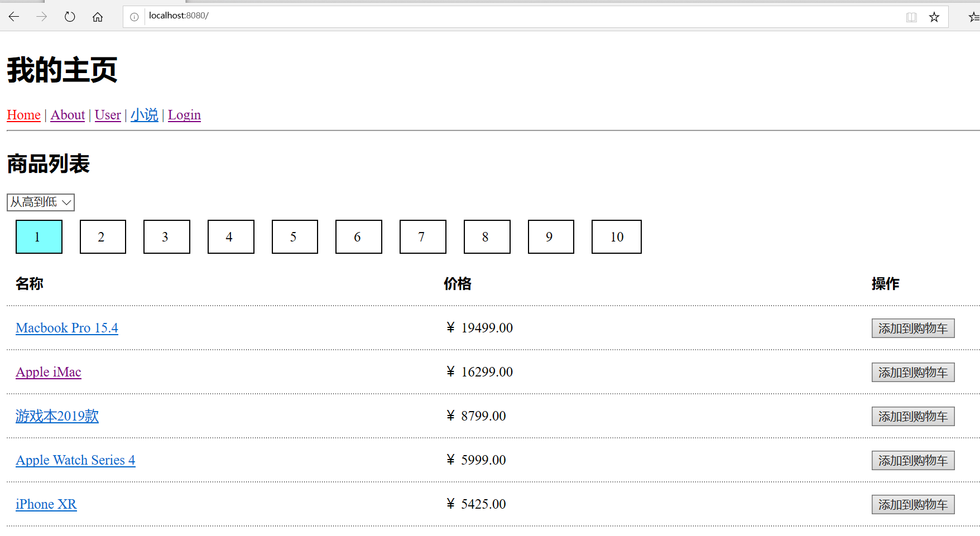Open the Home navigation link
Image resolution: width=980 pixels, height=536 pixels.
[x=23, y=115]
